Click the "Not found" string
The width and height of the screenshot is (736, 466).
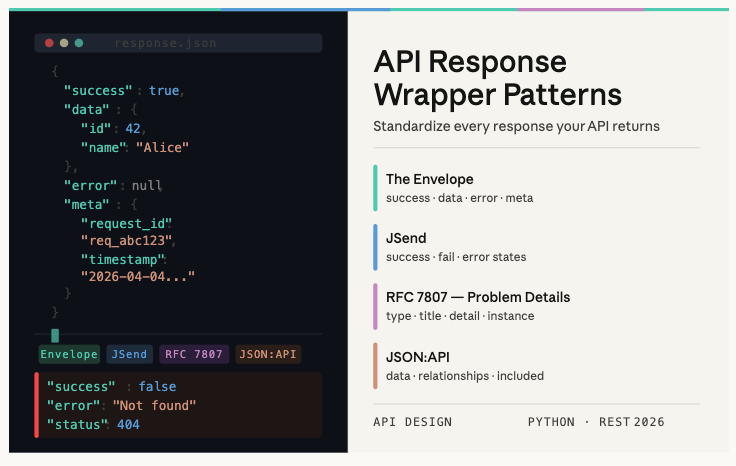coord(154,405)
